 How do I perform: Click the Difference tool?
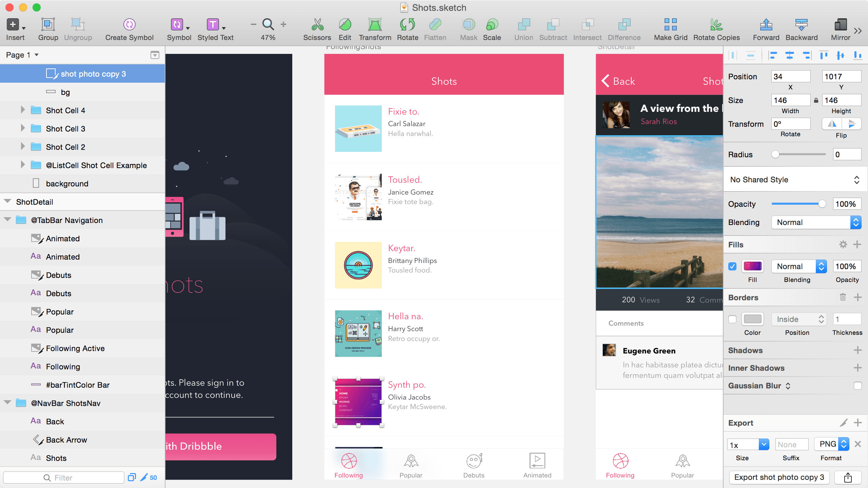tap(623, 28)
